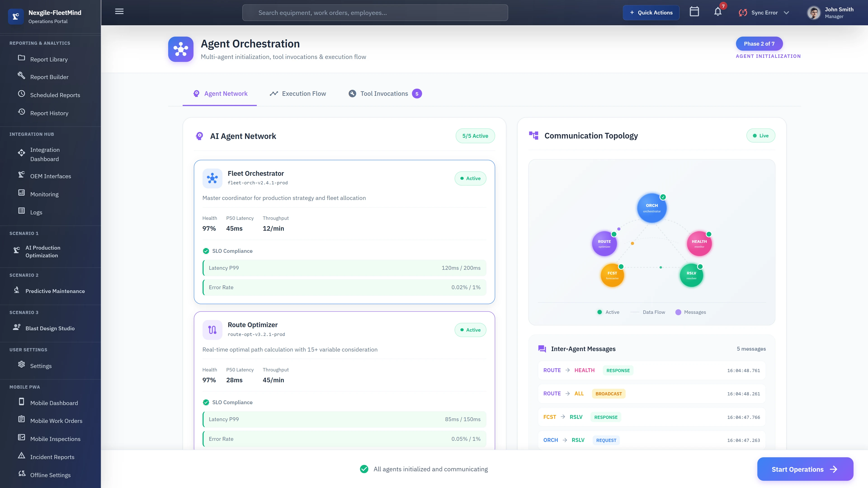This screenshot has width=868, height=488.
Task: Toggle the Active badge on Fleet Orchestrator
Action: [x=470, y=178]
